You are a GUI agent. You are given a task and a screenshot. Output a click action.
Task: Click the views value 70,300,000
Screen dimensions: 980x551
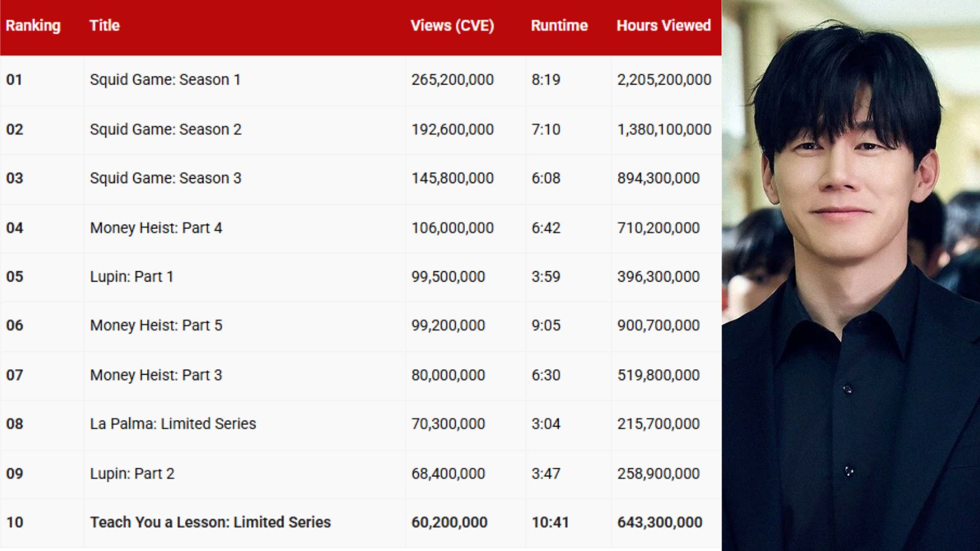[x=448, y=424]
